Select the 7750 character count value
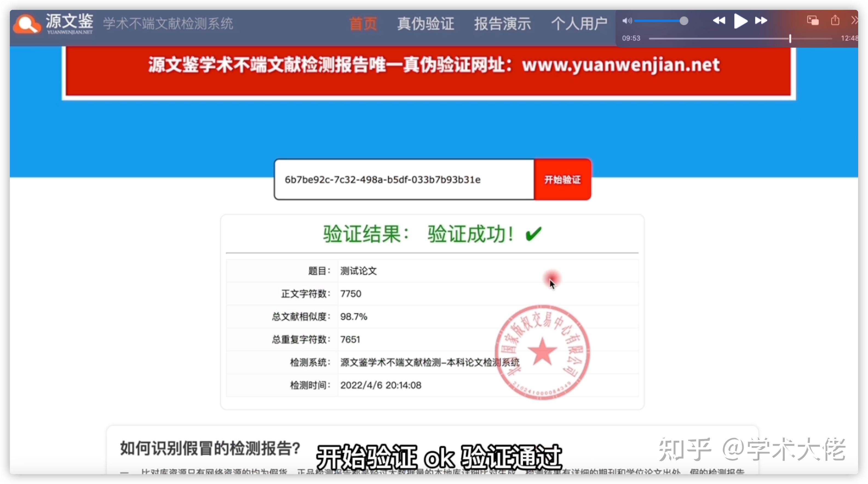The image size is (868, 484). (351, 294)
